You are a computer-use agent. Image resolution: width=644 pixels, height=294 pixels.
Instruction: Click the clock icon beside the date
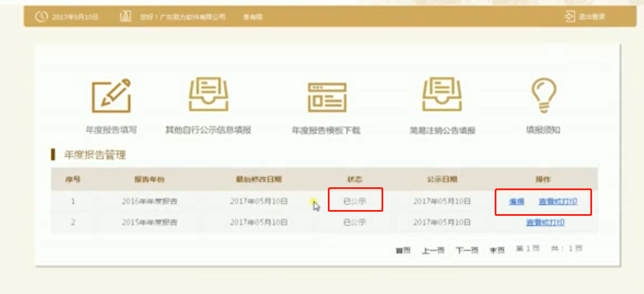pyautogui.click(x=41, y=17)
